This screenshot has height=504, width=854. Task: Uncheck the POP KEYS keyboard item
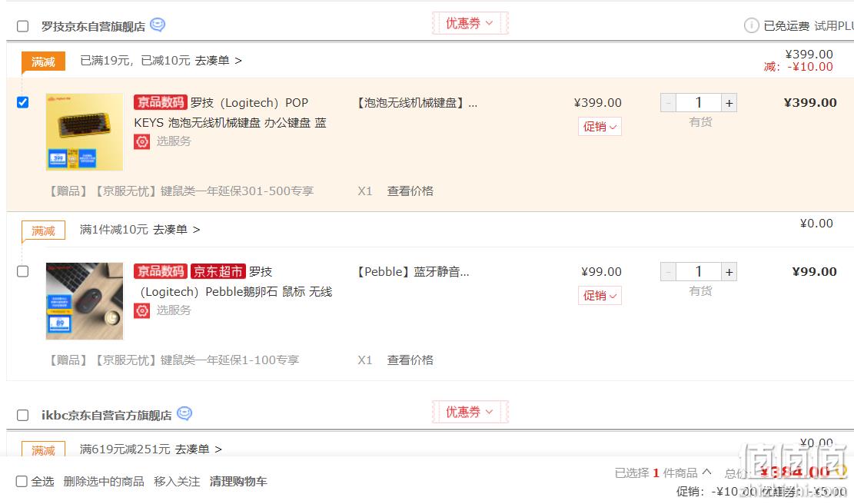coord(23,102)
